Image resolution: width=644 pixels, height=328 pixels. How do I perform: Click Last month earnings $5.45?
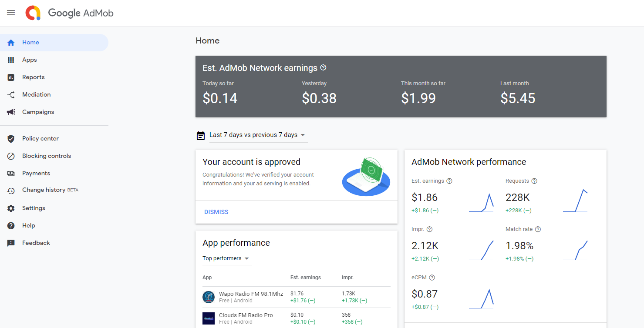click(x=518, y=98)
